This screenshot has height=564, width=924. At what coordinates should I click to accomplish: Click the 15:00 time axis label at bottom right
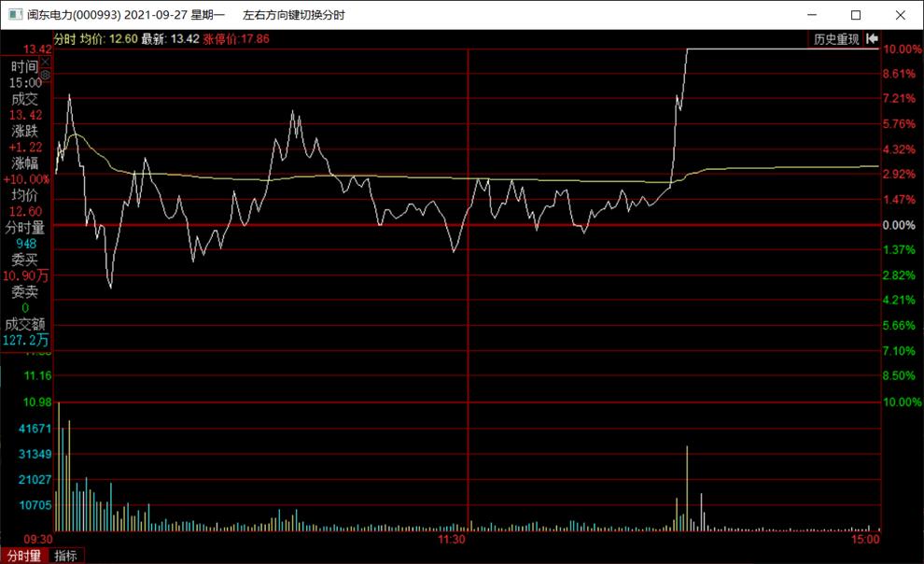(x=865, y=539)
